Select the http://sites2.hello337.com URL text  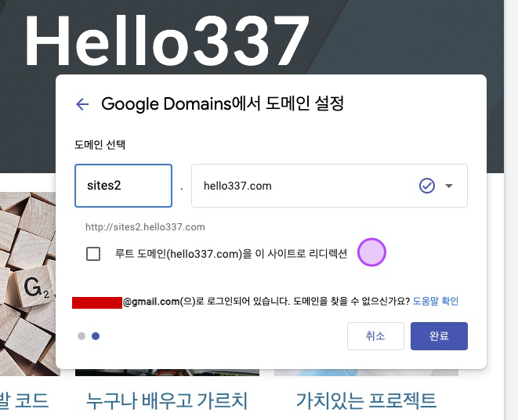pos(145,227)
